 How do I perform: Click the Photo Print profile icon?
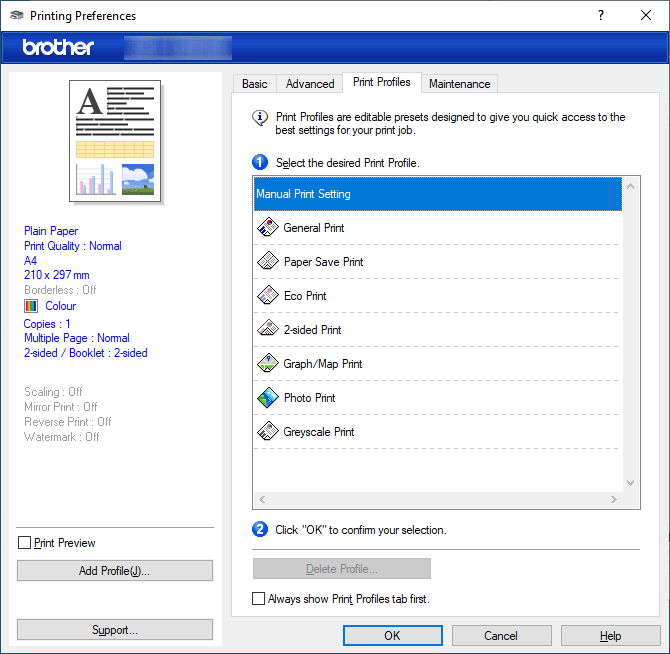coord(267,398)
